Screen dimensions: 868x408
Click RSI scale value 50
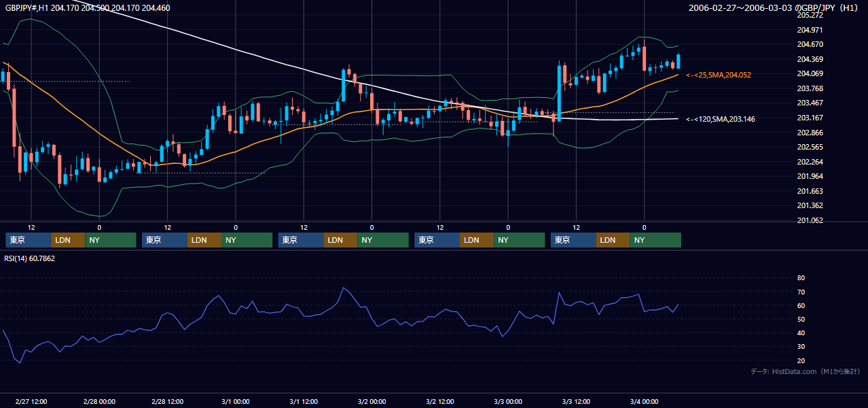click(801, 319)
